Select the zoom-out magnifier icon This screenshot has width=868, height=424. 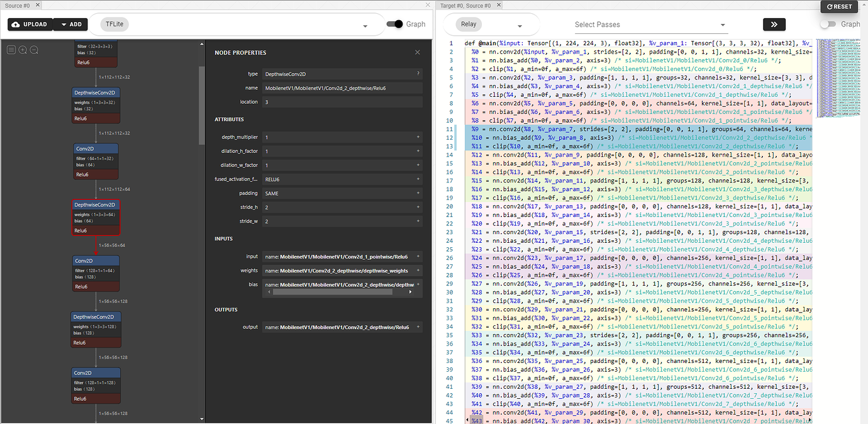point(34,50)
